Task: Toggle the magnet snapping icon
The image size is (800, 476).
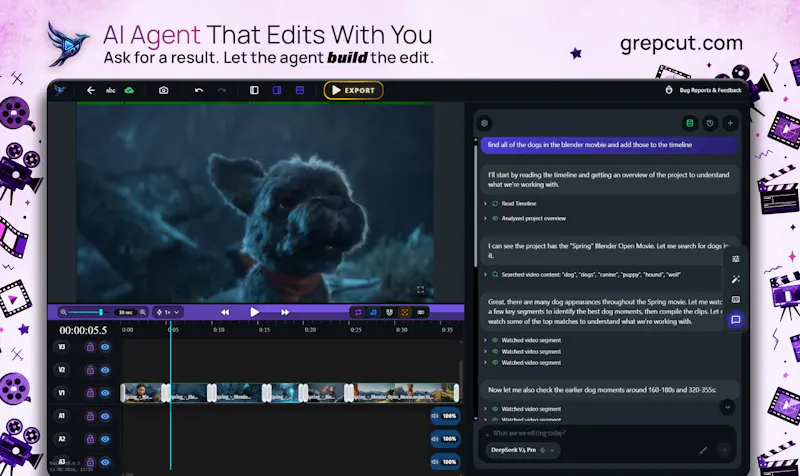Action: [389, 312]
